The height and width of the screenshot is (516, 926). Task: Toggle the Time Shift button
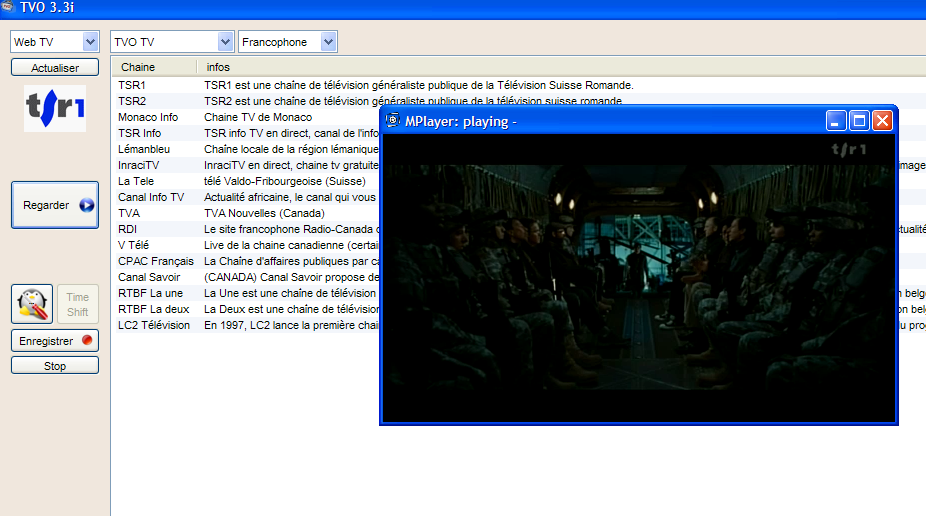(x=77, y=304)
